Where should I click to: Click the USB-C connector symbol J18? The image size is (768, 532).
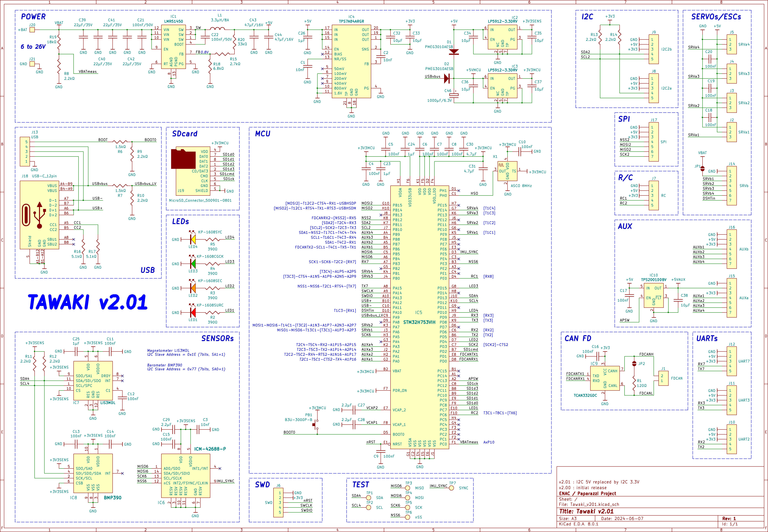[39, 215]
